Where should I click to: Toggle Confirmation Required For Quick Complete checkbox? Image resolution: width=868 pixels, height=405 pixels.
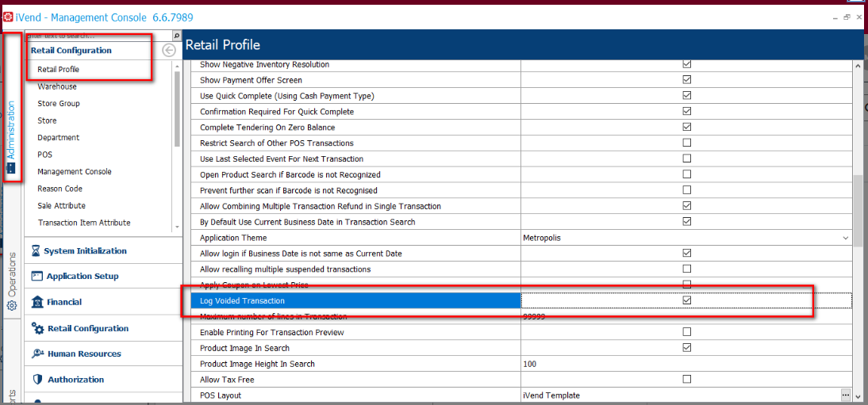click(687, 111)
